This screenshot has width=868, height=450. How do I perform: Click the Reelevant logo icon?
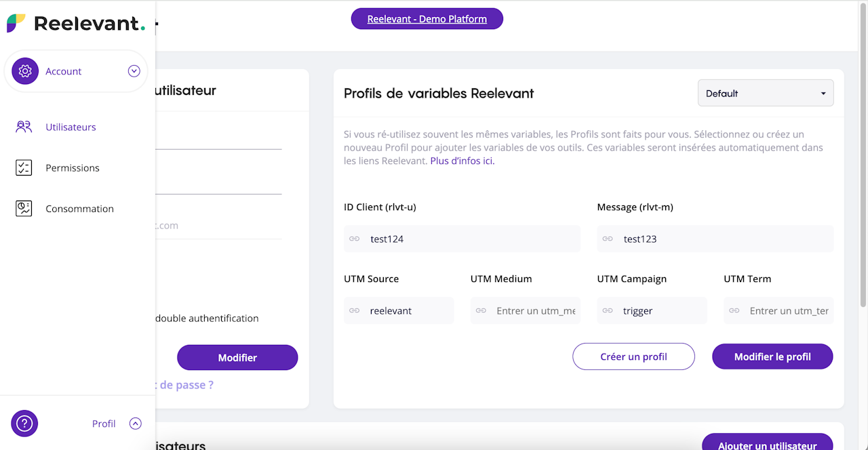point(16,23)
